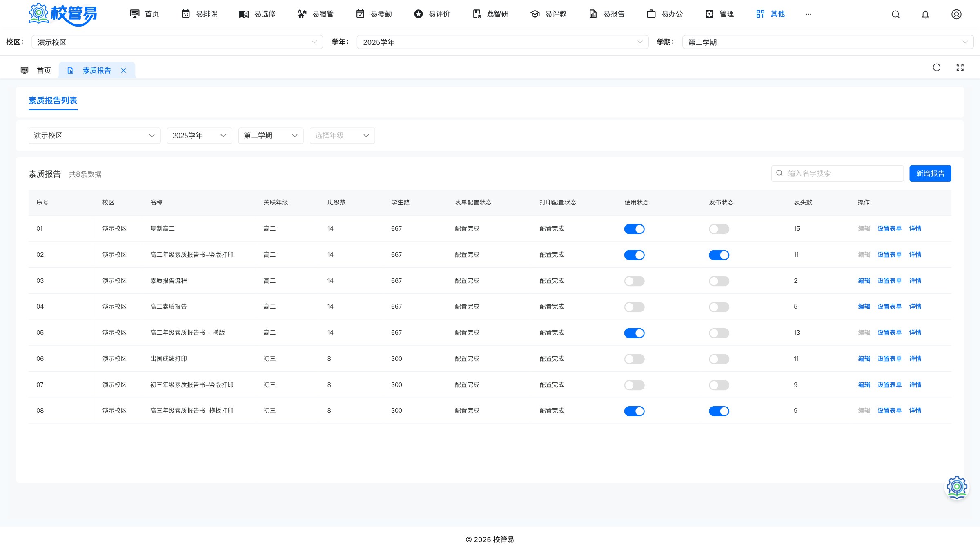This screenshot has width=980, height=551.
Task: Enable 使用状态 for 初三年级素质报告书-竖版打印
Action: click(x=634, y=385)
